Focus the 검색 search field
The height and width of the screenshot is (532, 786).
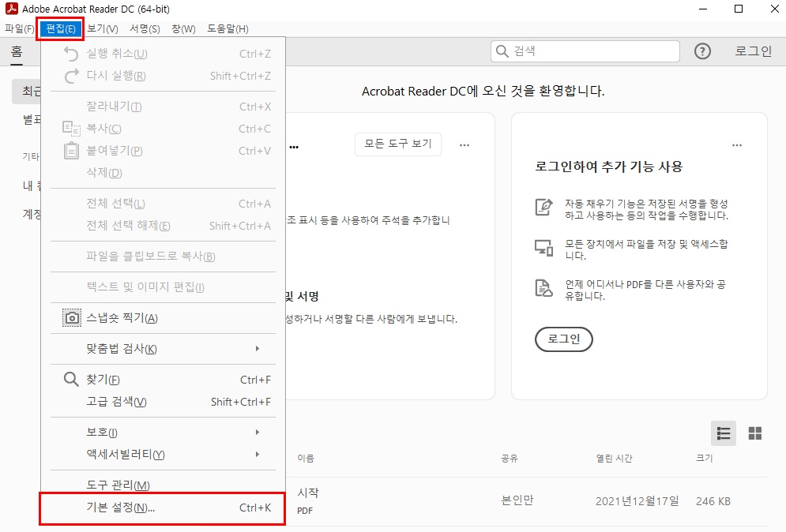(x=585, y=51)
